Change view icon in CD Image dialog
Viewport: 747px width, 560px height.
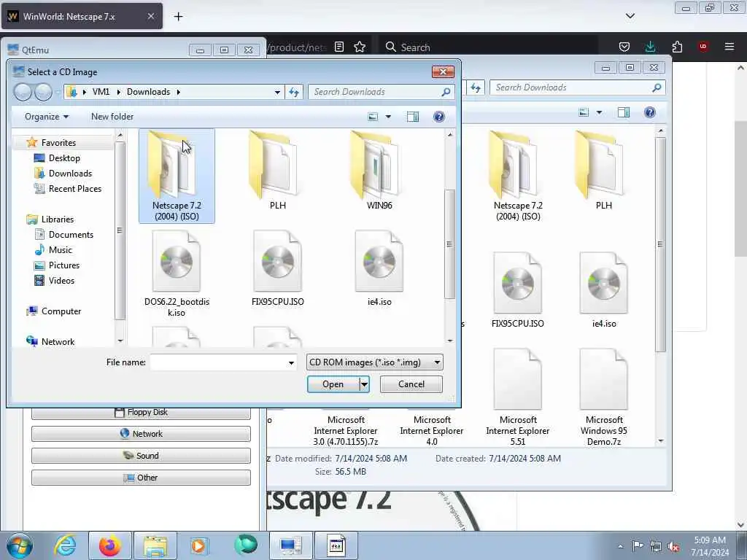373,117
